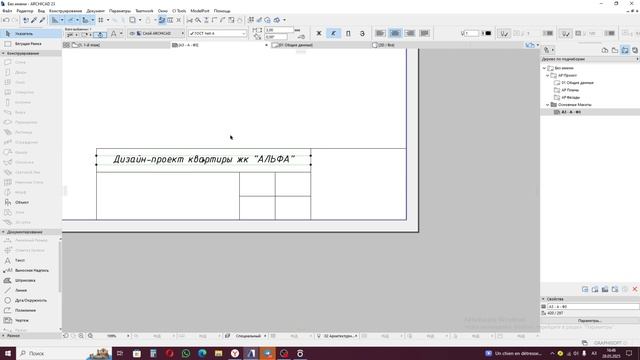The image size is (640, 360).
Task: Open Layout Book view in Navigator
Action: click(625, 50)
